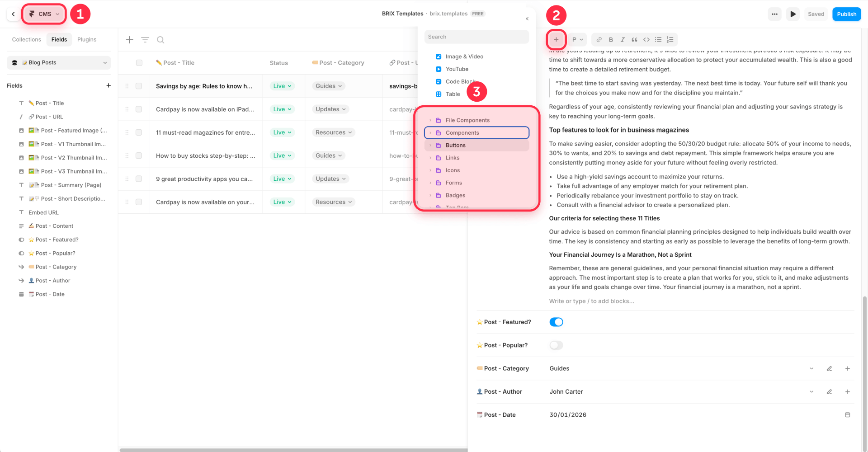The width and height of the screenshot is (868, 452).
Task: Open the CMS mode dropdown
Action: [x=44, y=14]
